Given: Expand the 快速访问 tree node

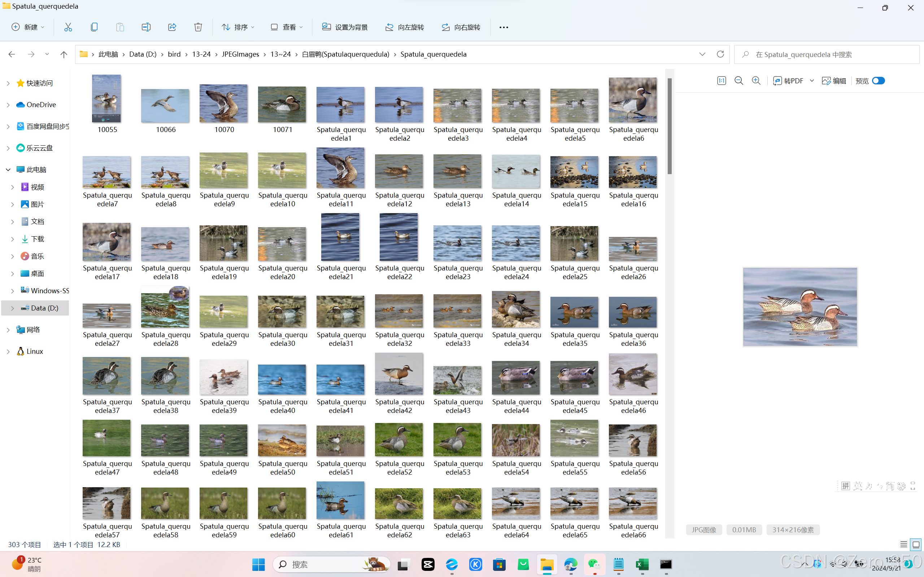Looking at the screenshot, I should (8, 83).
